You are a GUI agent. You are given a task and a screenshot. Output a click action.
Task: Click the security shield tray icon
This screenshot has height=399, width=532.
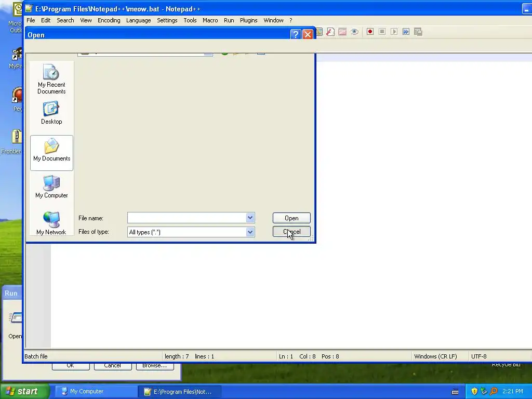(x=474, y=391)
